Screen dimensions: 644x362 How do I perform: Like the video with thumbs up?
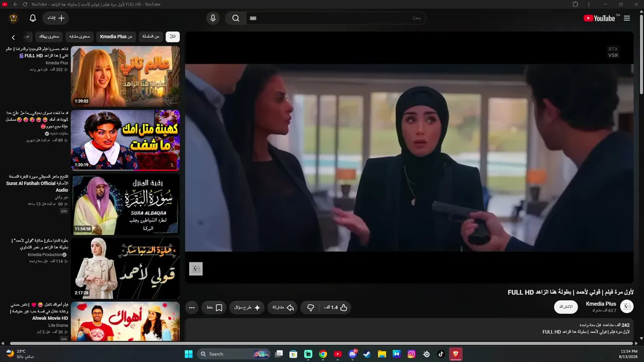pos(336,307)
